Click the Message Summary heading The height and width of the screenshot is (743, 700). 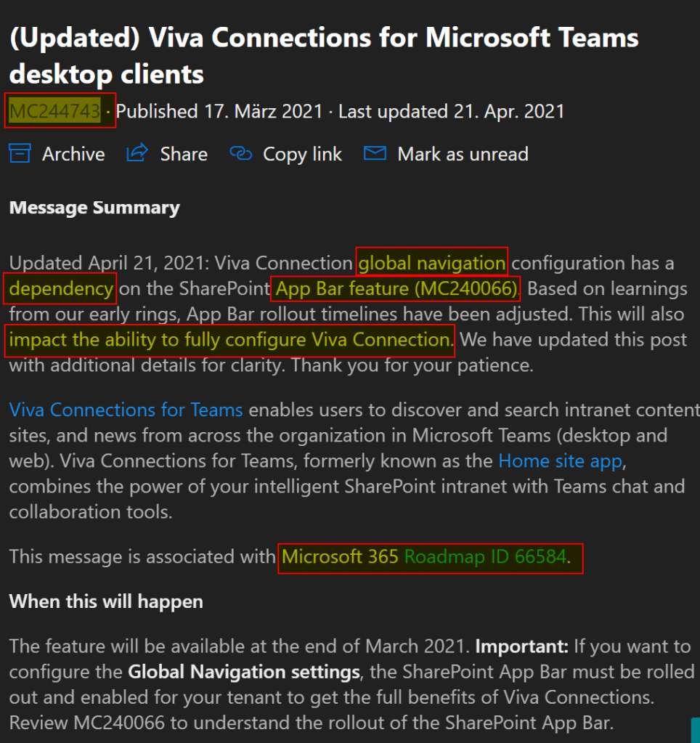[94, 208]
